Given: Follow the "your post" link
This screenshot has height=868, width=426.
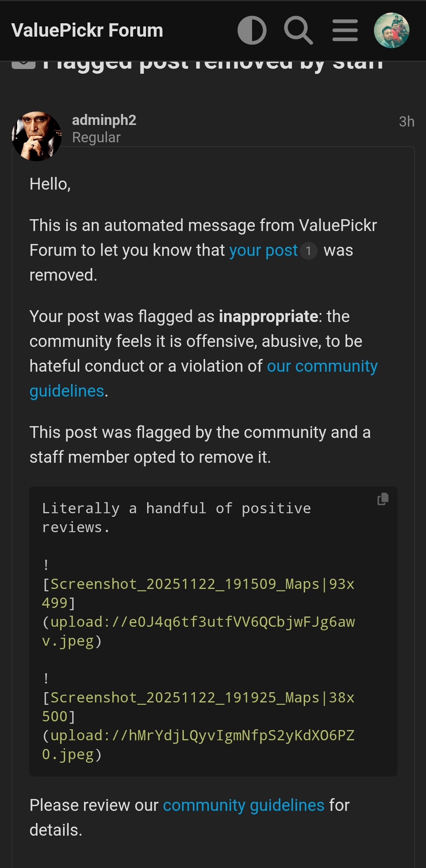Looking at the screenshot, I should tap(263, 250).
